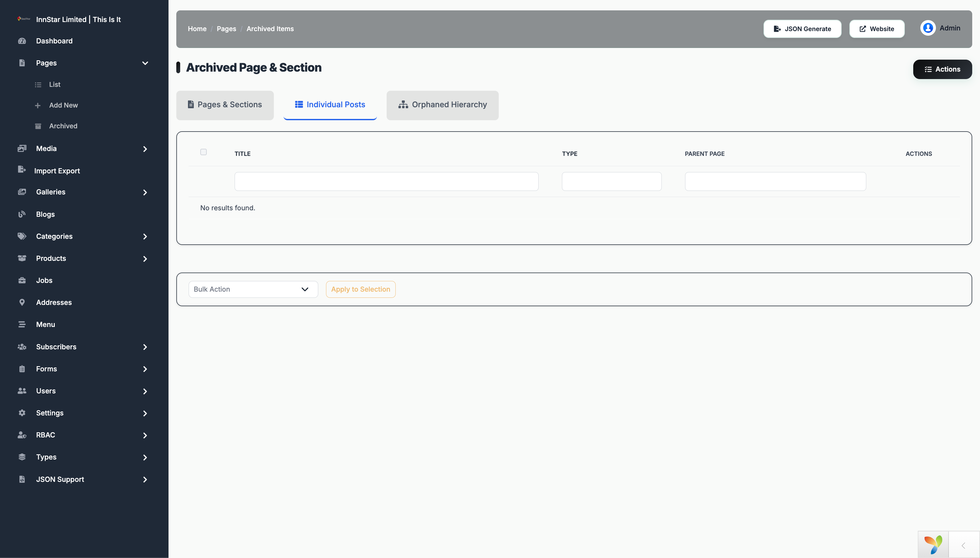980x558 pixels.
Task: Open the Yii debug toolbar logo
Action: pyautogui.click(x=933, y=544)
